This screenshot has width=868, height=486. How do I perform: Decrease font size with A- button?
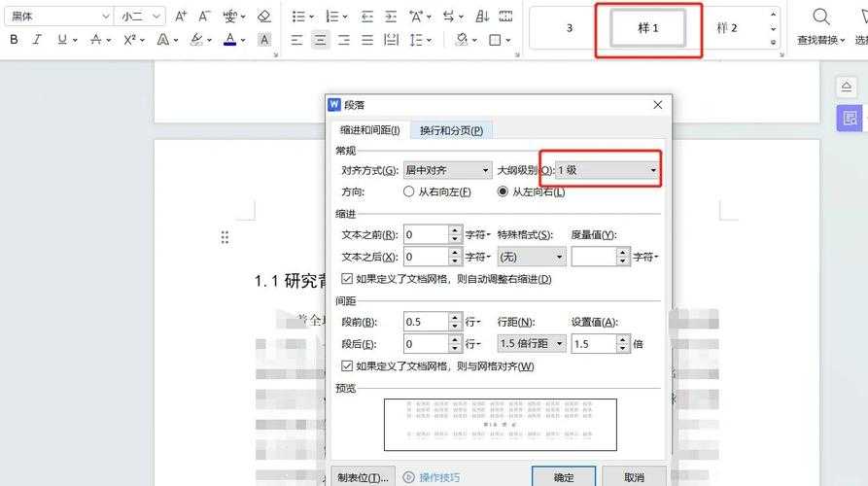pos(204,17)
